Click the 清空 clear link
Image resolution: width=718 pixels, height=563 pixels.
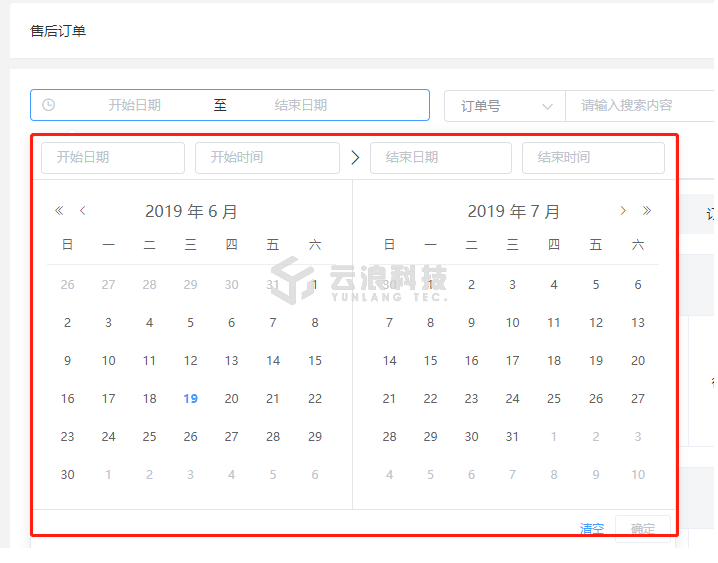(x=592, y=529)
